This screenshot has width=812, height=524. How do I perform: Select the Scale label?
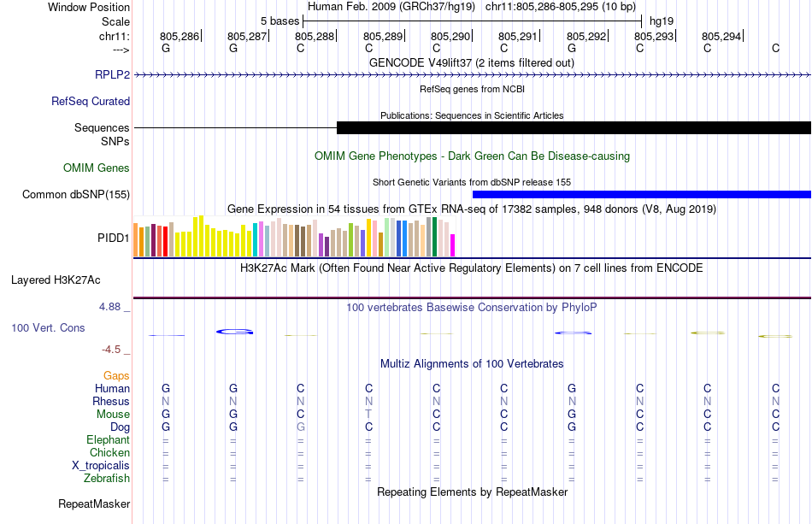115,21
